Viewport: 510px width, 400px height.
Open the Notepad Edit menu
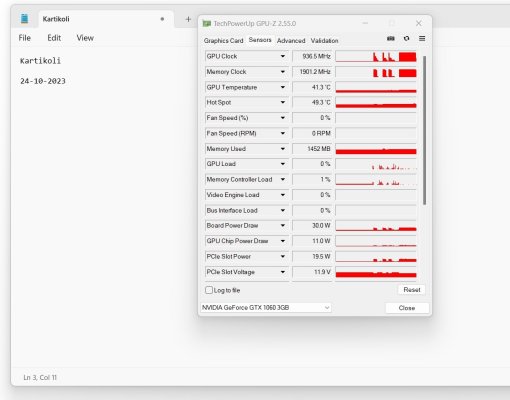(x=54, y=38)
